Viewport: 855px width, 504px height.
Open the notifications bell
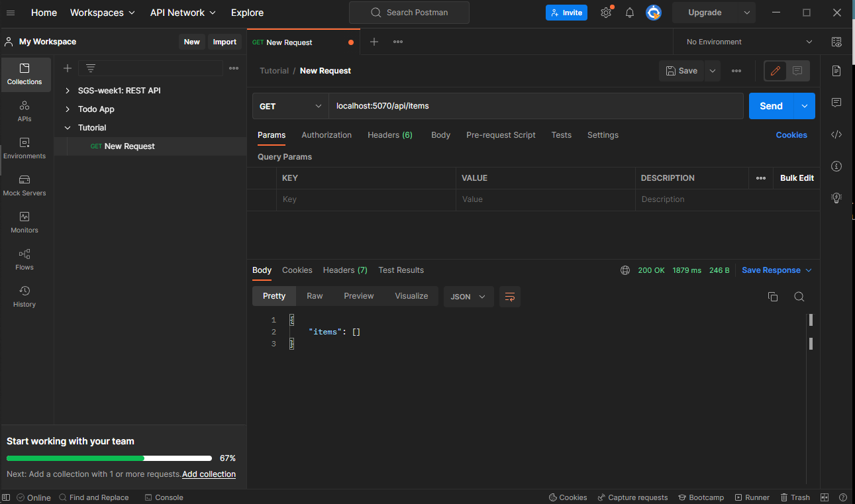(630, 13)
